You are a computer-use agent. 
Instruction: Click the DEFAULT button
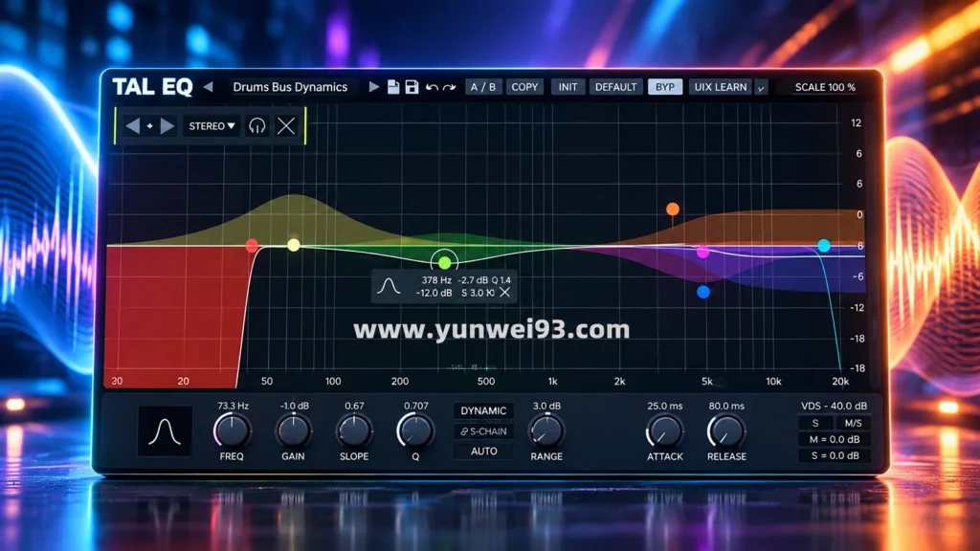coord(615,87)
